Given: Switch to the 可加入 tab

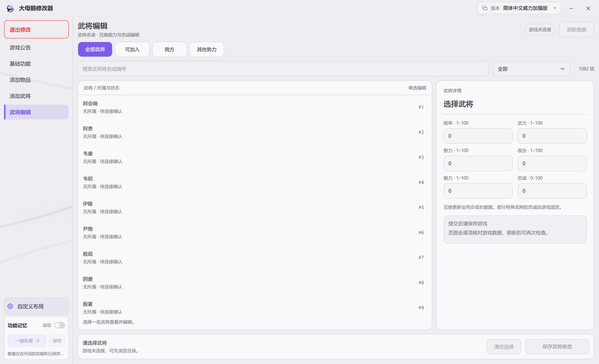Looking at the screenshot, I should click(132, 49).
